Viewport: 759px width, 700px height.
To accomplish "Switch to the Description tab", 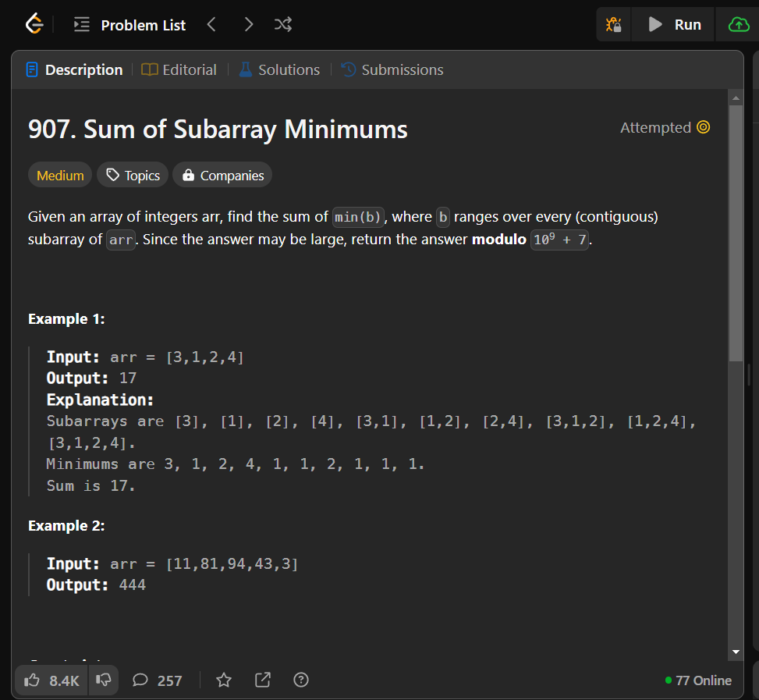I will click(74, 69).
